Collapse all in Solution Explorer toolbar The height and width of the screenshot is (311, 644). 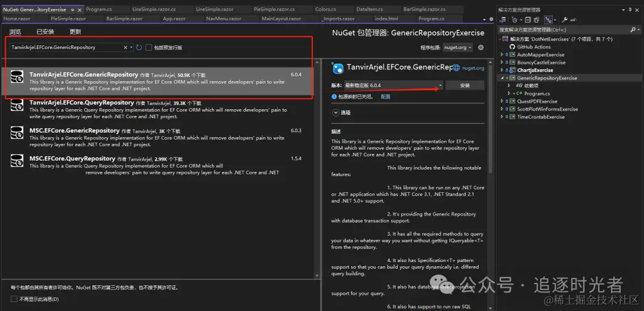[x=528, y=20]
